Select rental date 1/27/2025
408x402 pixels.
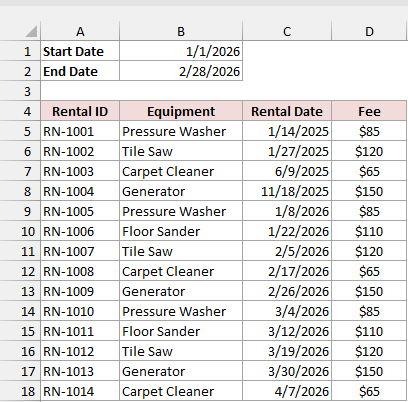point(287,151)
